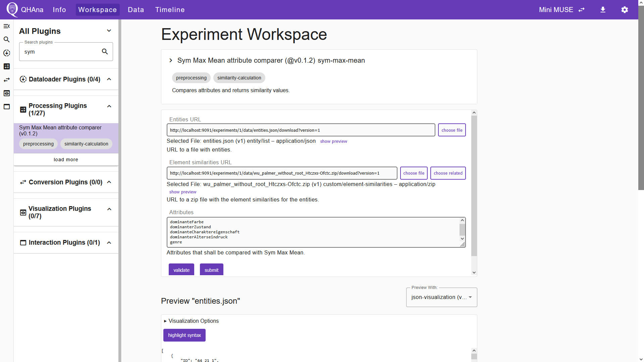Open the search icon in the left rail
The height and width of the screenshot is (362, 644).
(x=7, y=40)
